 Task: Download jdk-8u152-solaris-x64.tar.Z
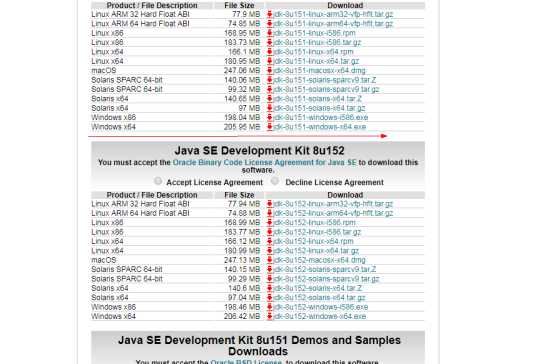pyautogui.click(x=318, y=288)
